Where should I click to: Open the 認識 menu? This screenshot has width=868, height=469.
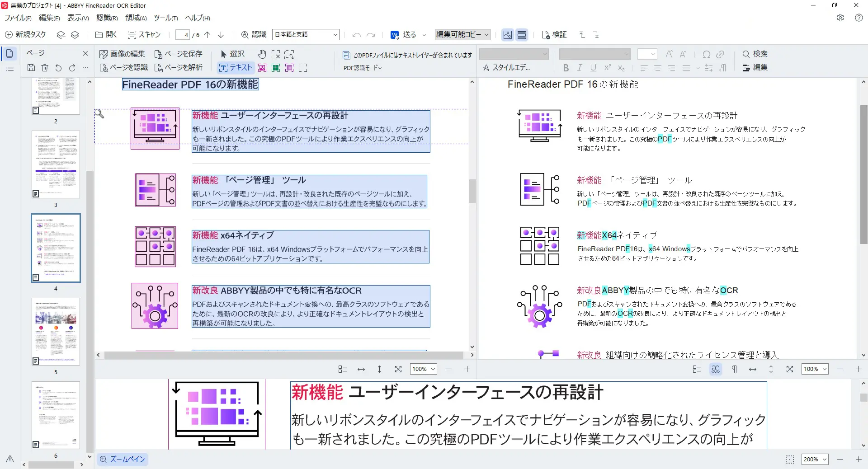coord(107,18)
